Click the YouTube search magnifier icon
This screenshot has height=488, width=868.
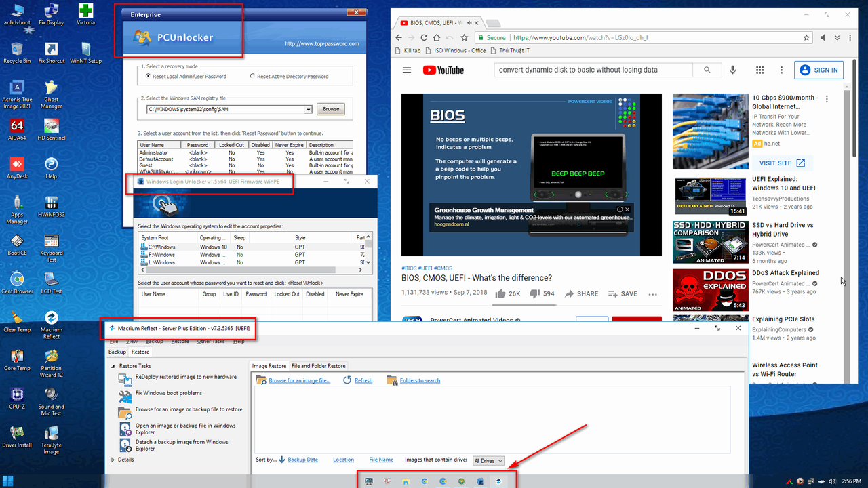(707, 70)
